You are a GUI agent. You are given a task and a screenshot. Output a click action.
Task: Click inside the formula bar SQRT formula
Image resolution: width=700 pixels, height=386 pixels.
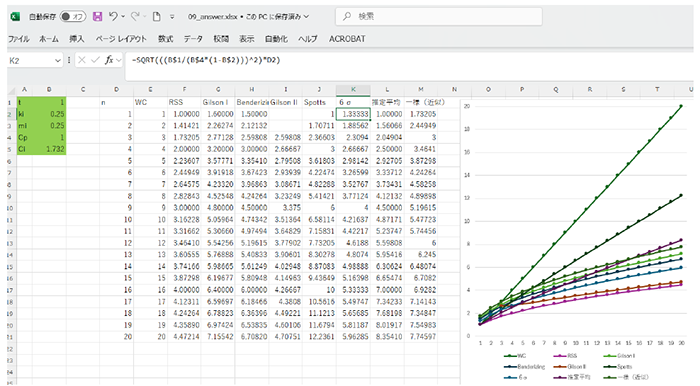coord(206,60)
